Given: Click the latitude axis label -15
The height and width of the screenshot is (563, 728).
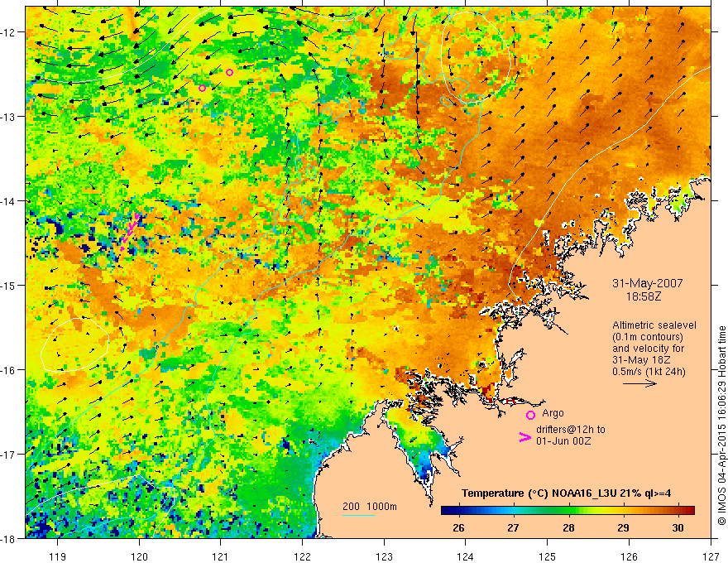Looking at the screenshot, I should coord(9,285).
